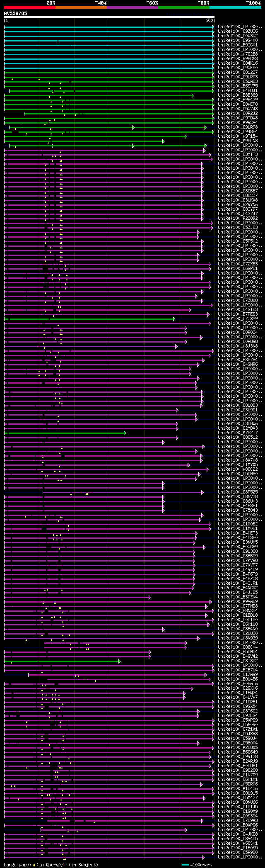Click the UniRef100_Q7Q9A3 label
Screen dimensions: 265x868
coord(238,821)
